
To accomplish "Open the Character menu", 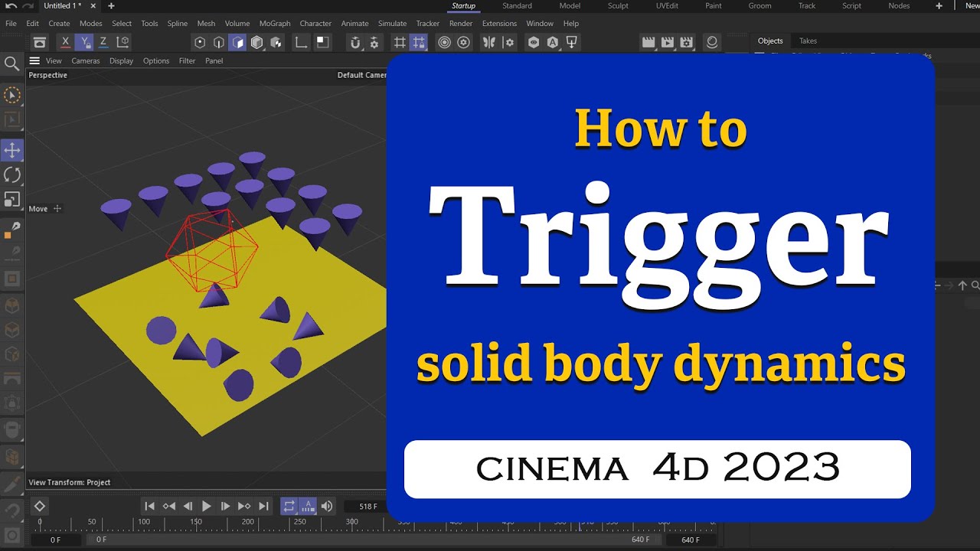I will click(315, 24).
